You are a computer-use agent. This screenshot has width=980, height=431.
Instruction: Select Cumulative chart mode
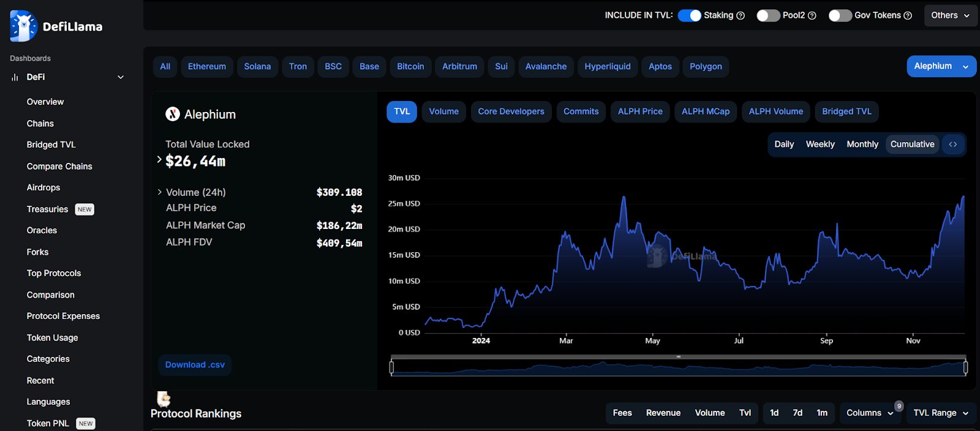tap(913, 144)
